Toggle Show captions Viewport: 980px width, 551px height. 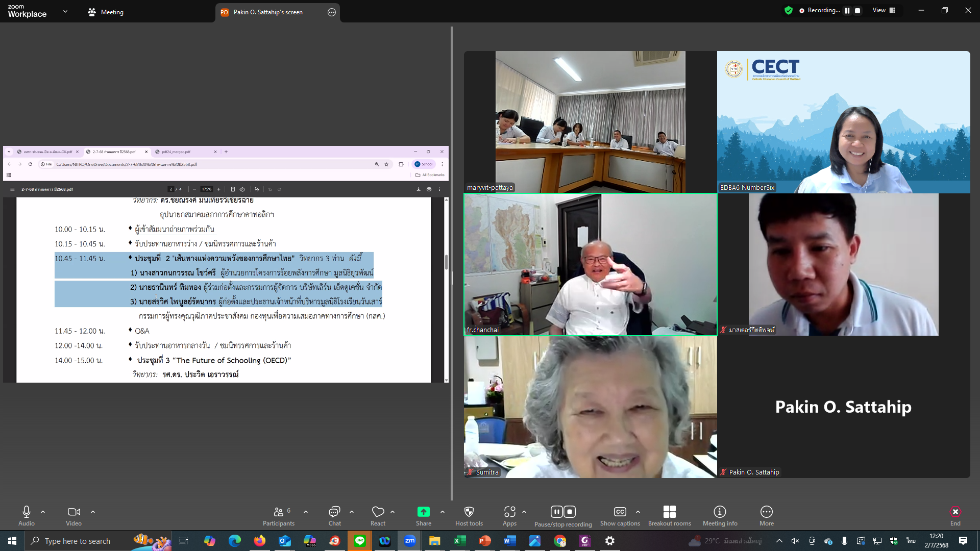[x=620, y=515]
